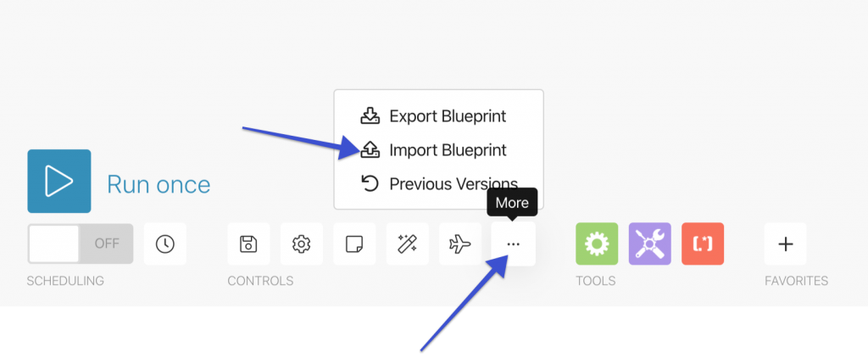868x359 pixels.
Task: Open the purple wrench Tools module
Action: pyautogui.click(x=650, y=244)
